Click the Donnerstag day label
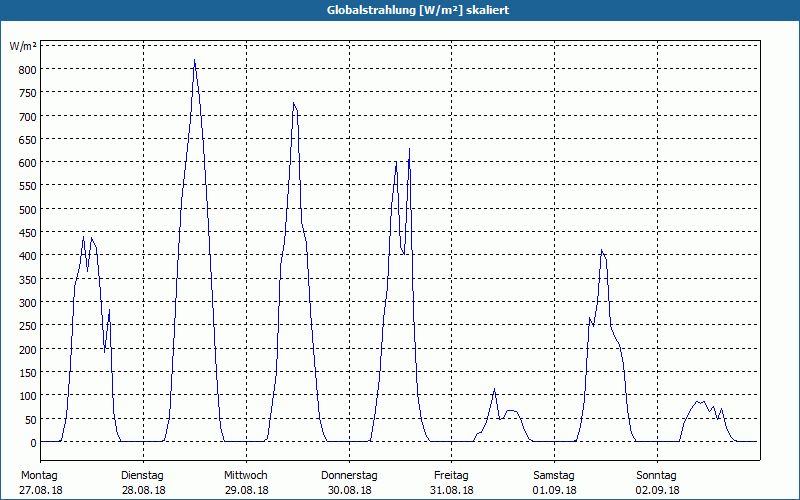 [349, 476]
